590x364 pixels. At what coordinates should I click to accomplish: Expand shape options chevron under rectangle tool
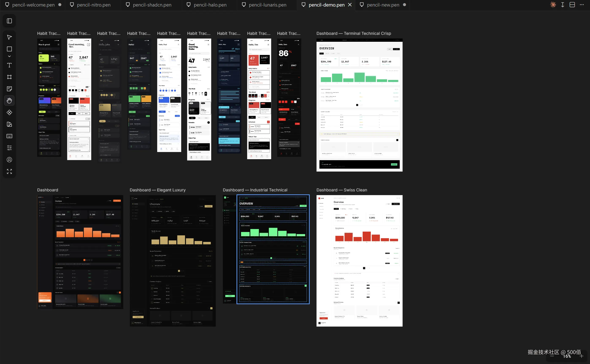point(9,56)
